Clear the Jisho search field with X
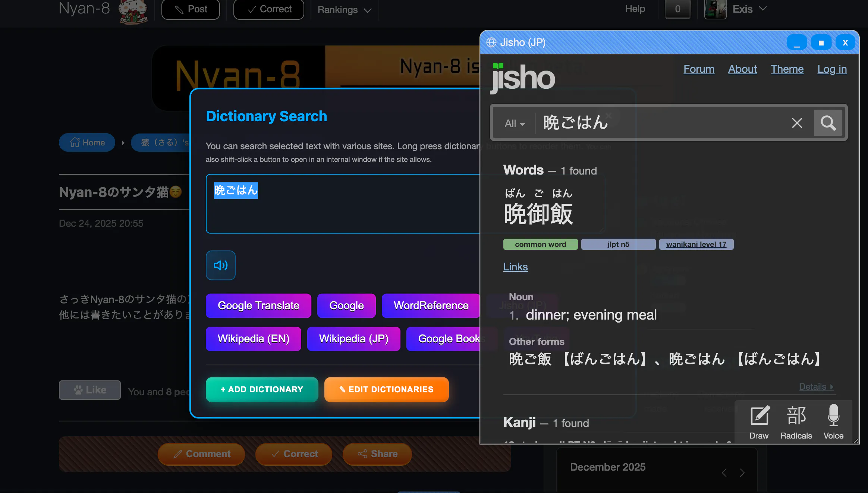 coord(797,123)
